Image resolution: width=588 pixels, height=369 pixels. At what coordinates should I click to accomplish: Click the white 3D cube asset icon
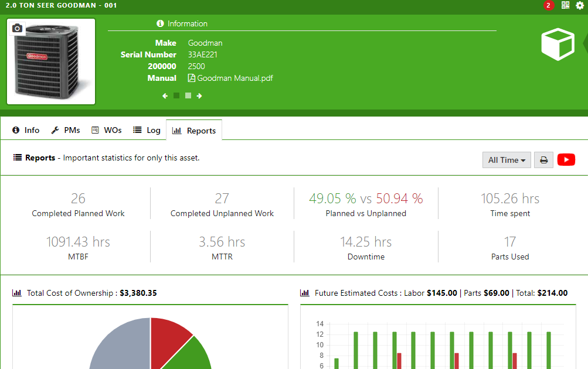(558, 44)
